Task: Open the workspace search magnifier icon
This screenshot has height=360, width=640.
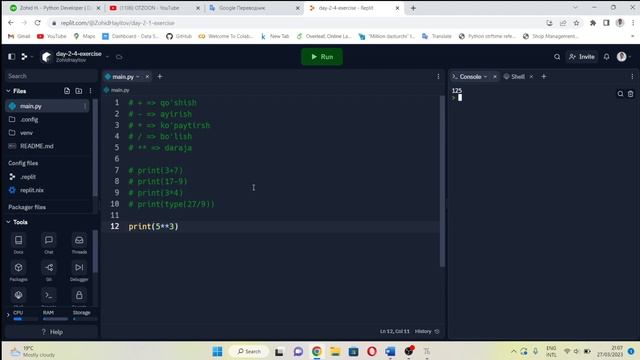Action: [557, 57]
